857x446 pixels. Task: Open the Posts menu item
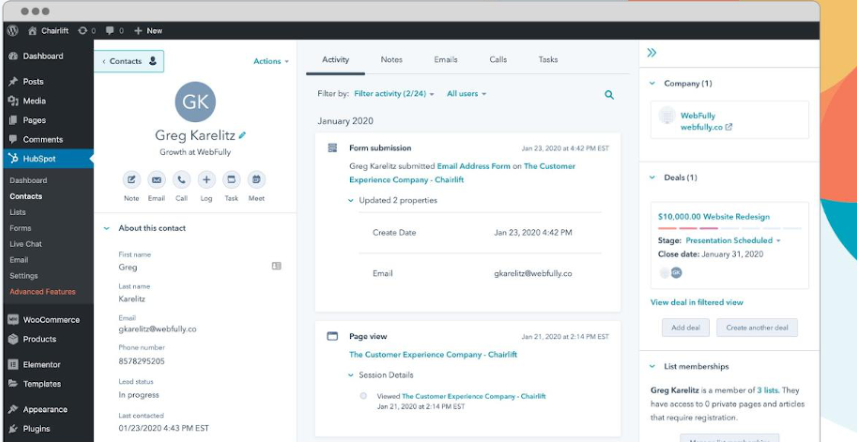point(26,81)
